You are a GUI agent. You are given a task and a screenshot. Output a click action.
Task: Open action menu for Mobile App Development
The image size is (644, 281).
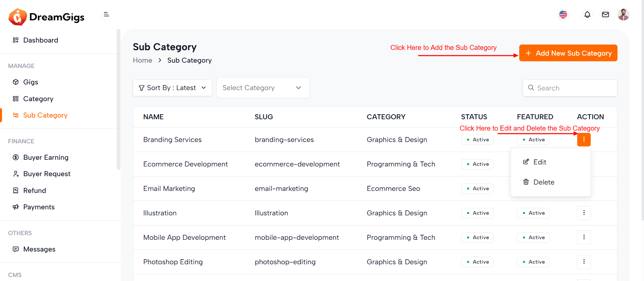pyautogui.click(x=584, y=237)
